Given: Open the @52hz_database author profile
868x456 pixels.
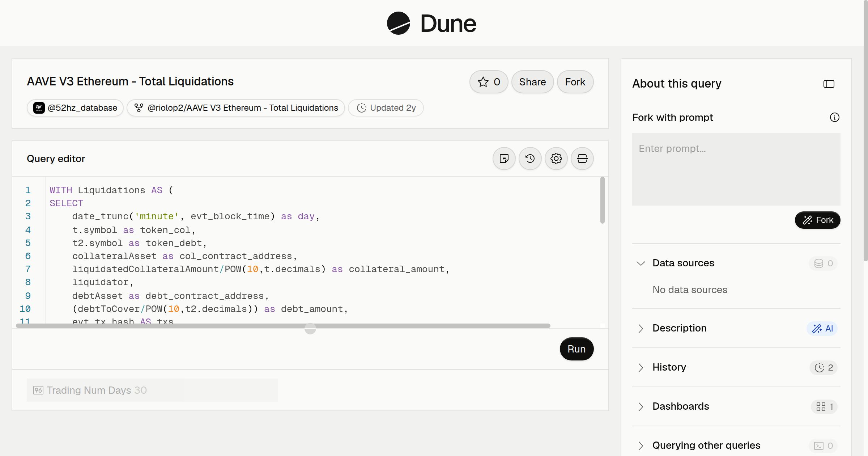Looking at the screenshot, I should click(75, 108).
